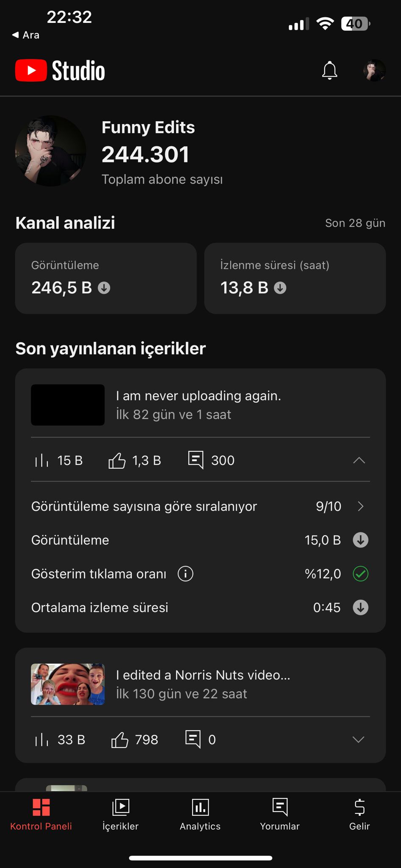Expand the Norris Nuts video stats
Screen dimensions: 401x868
[x=359, y=740]
